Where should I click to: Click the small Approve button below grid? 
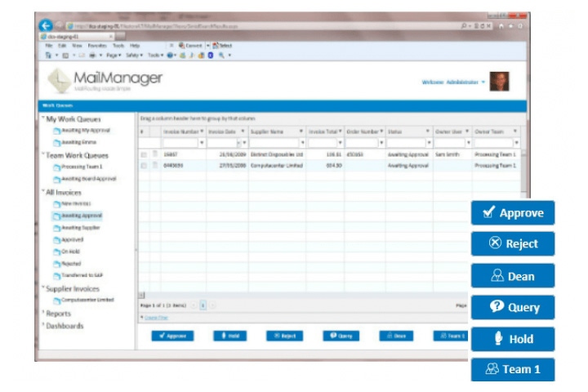click(x=172, y=336)
